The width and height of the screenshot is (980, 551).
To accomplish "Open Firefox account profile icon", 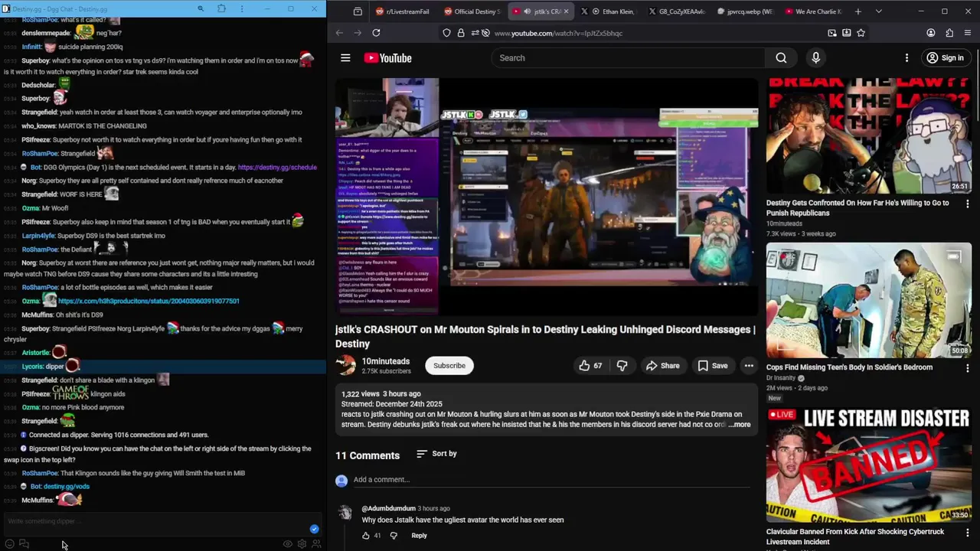I will pyautogui.click(x=931, y=33).
